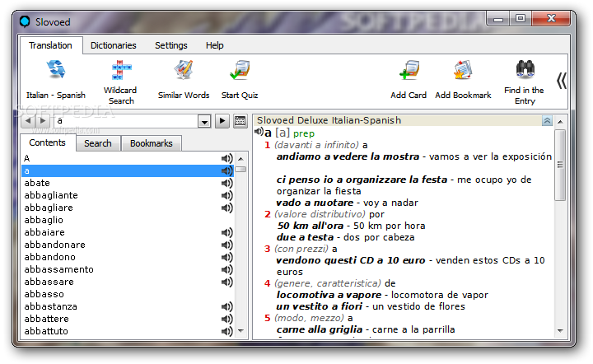This screenshot has height=364, width=593.
Task: Play pronunciation for abbaiare
Action: (x=227, y=232)
